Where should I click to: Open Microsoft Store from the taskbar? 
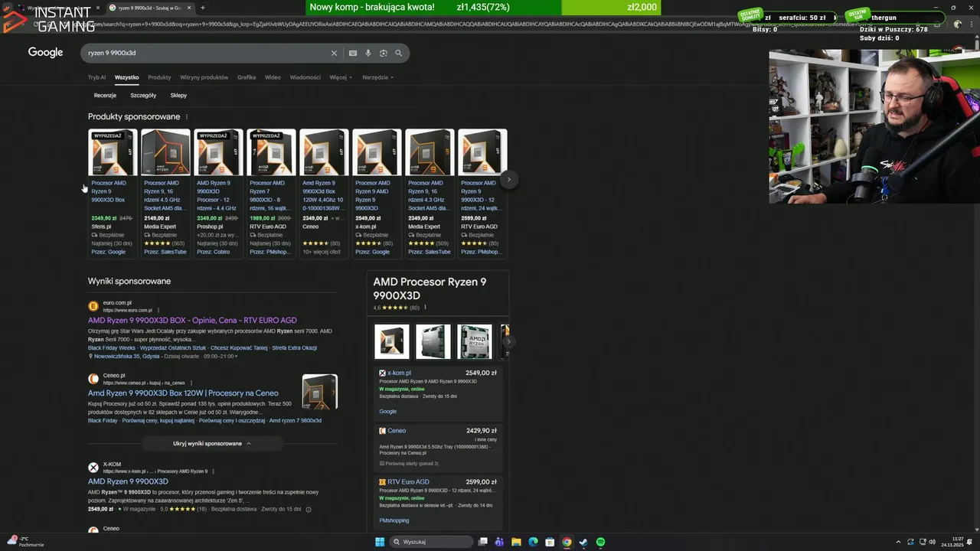550,542
